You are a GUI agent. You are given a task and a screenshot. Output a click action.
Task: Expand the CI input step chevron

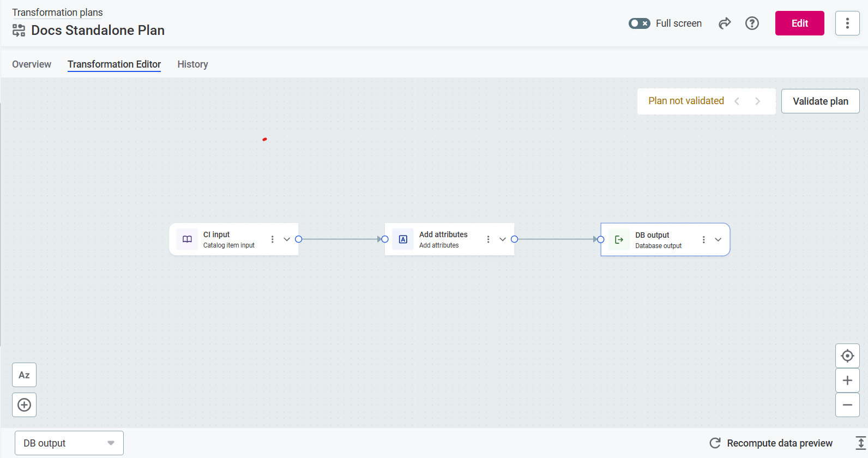[287, 239]
